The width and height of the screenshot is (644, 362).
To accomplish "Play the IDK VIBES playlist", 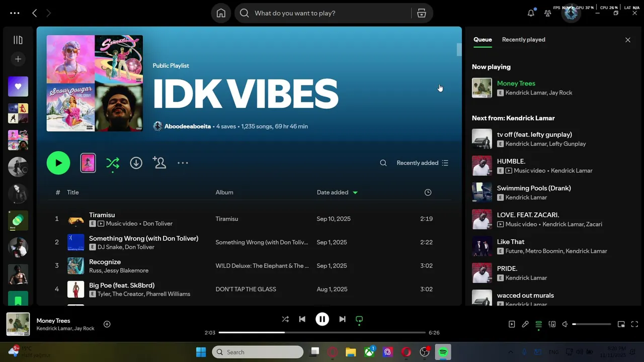I will pos(58,163).
